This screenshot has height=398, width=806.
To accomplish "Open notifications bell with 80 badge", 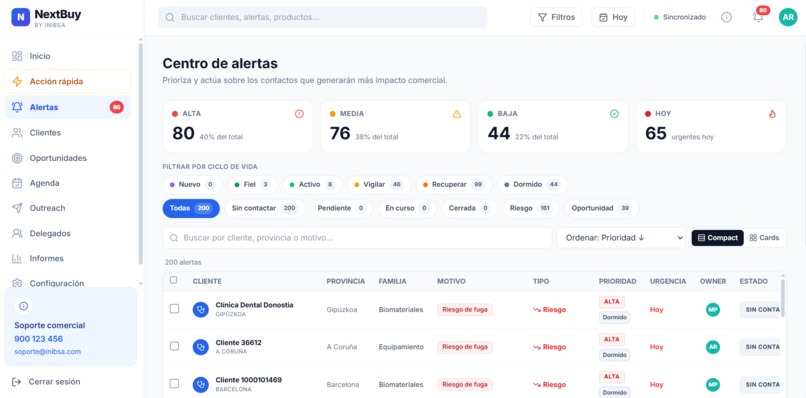I will pos(758,17).
